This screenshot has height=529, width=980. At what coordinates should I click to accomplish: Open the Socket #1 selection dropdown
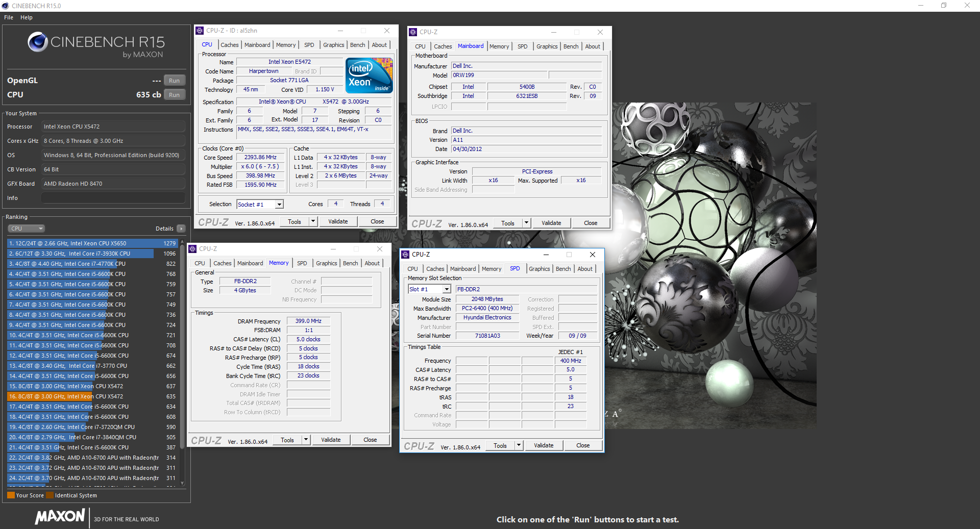coord(279,205)
